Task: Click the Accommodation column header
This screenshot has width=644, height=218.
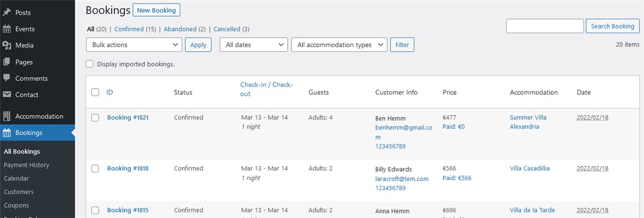Action: pyautogui.click(x=534, y=92)
